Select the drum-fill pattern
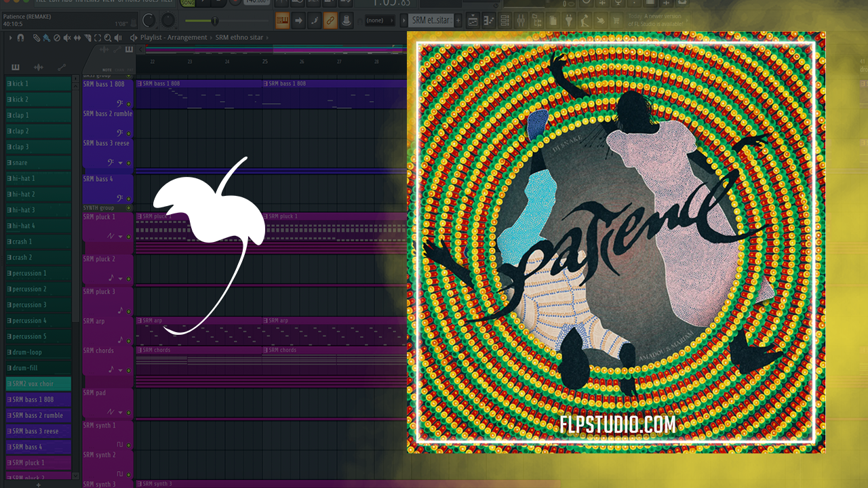This screenshot has width=868, height=488. [38, 368]
